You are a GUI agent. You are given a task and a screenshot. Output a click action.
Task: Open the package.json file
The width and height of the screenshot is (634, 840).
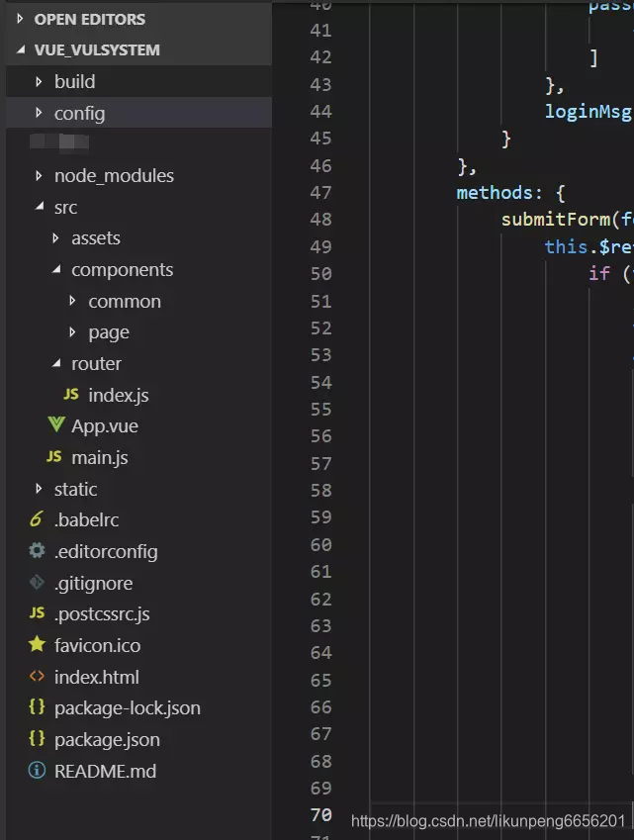[x=107, y=740]
